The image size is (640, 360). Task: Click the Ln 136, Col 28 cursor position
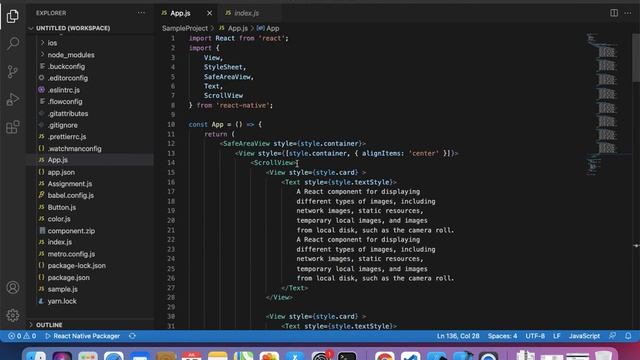pos(458,336)
